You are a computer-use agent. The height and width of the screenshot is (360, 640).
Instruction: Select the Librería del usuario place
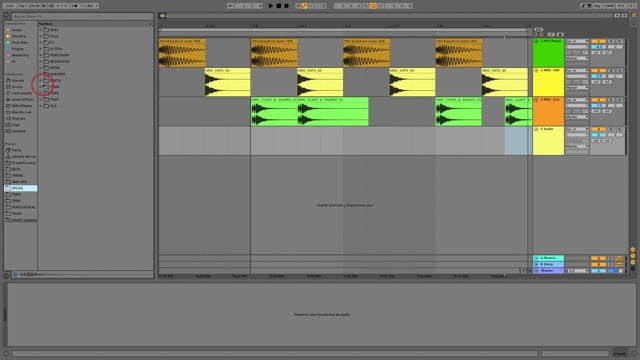pyautogui.click(x=20, y=156)
